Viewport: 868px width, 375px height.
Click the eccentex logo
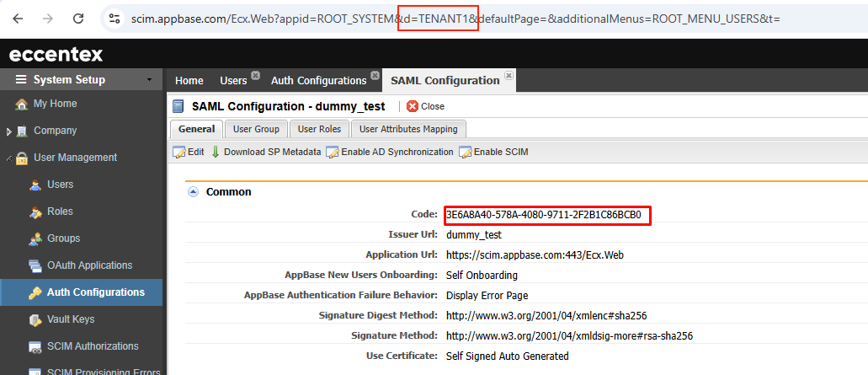[x=56, y=54]
